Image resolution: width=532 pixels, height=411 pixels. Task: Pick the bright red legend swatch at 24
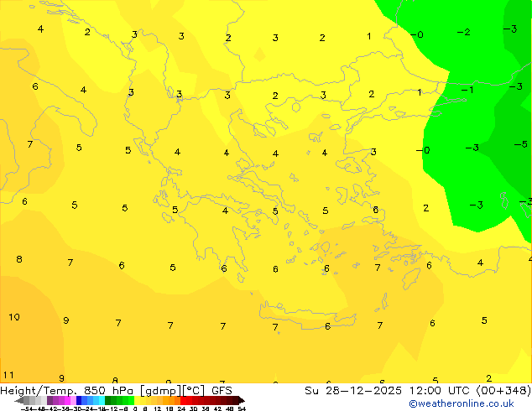183,400
